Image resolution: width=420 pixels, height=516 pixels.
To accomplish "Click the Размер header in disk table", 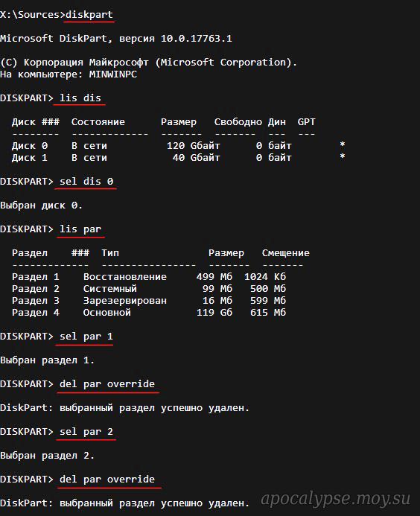I will point(179,122).
